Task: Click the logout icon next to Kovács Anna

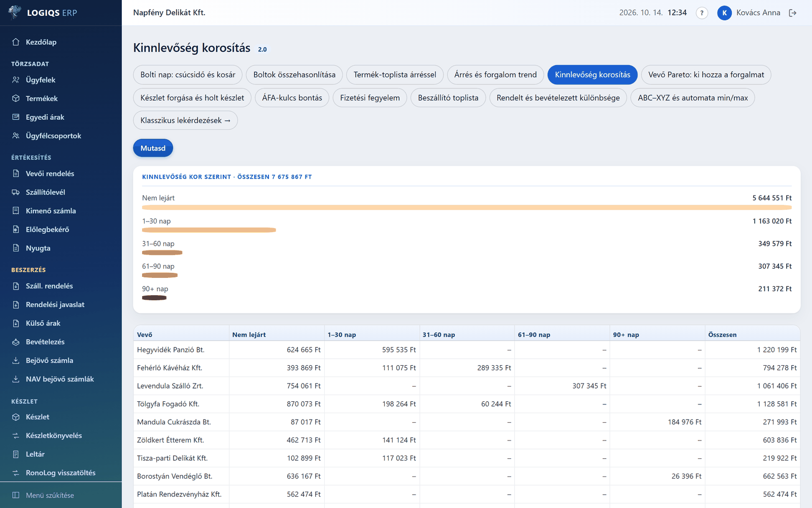Action: pos(793,13)
